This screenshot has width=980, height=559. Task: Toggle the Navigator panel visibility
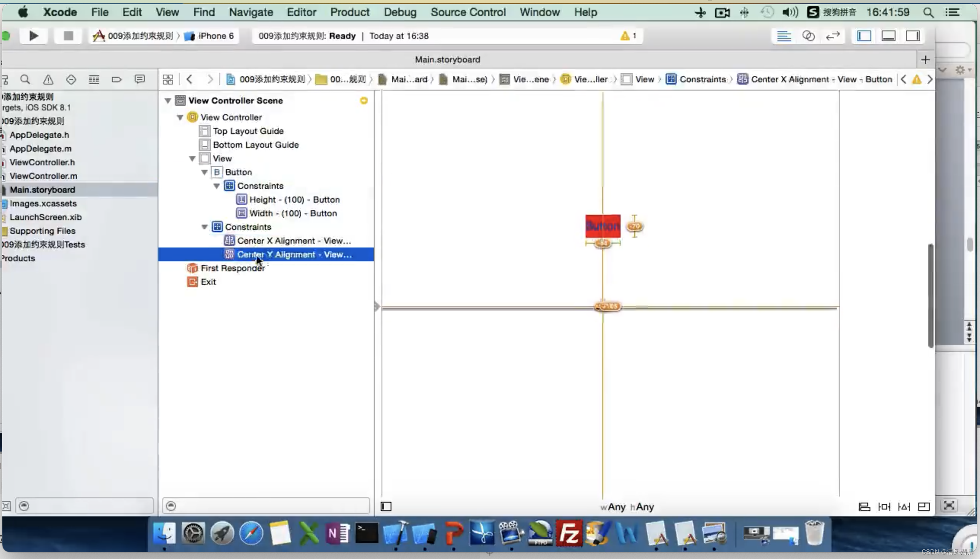(864, 36)
